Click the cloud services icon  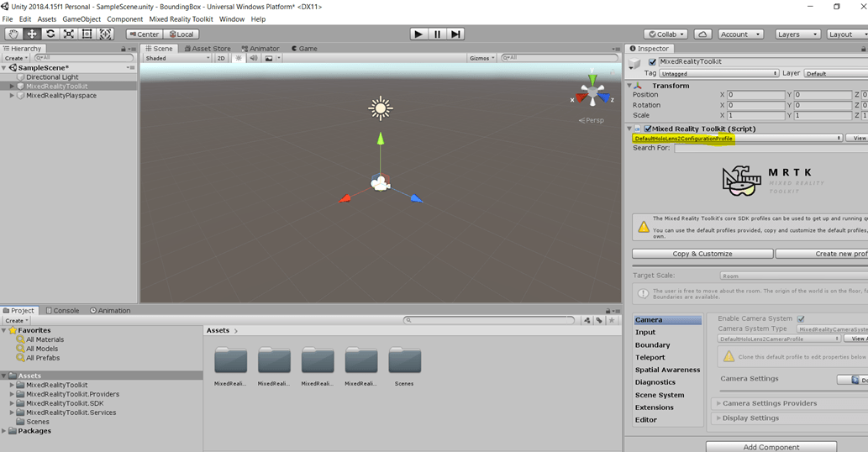pos(703,34)
